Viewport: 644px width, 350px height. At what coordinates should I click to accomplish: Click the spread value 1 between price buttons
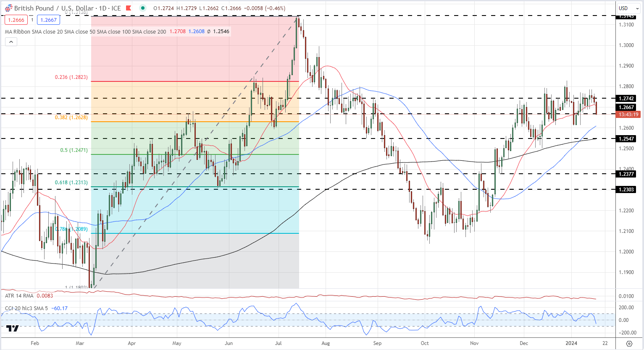point(32,20)
